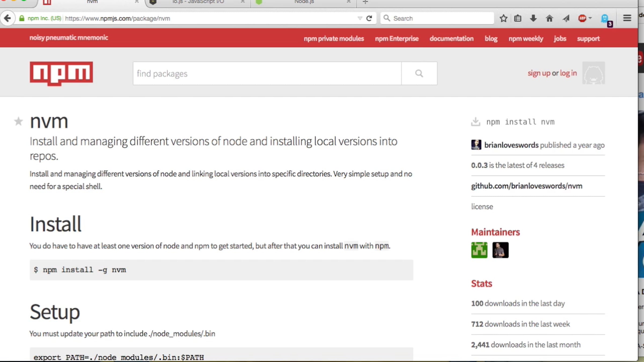Open github.com/brianloveswords/nvm repository link
The image size is (644, 362).
pyautogui.click(x=526, y=186)
